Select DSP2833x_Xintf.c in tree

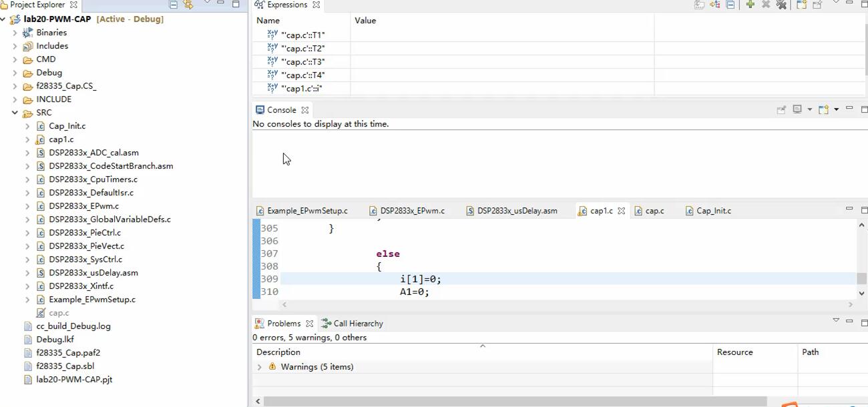tap(81, 286)
